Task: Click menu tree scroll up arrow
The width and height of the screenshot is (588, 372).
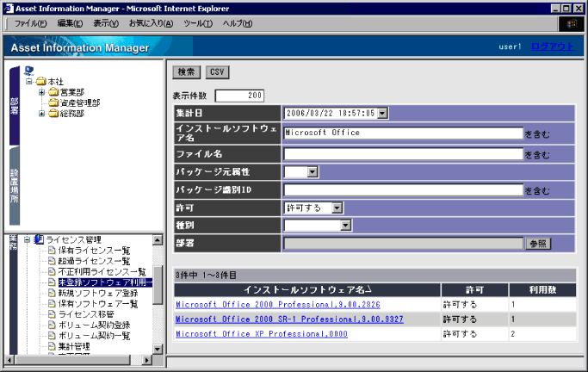Action: pos(158,239)
